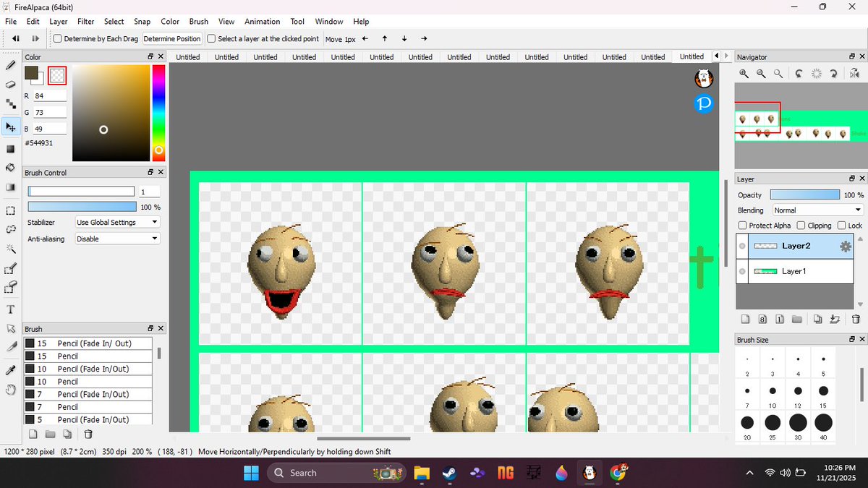
Task: Select the Text tool
Action: (x=11, y=310)
